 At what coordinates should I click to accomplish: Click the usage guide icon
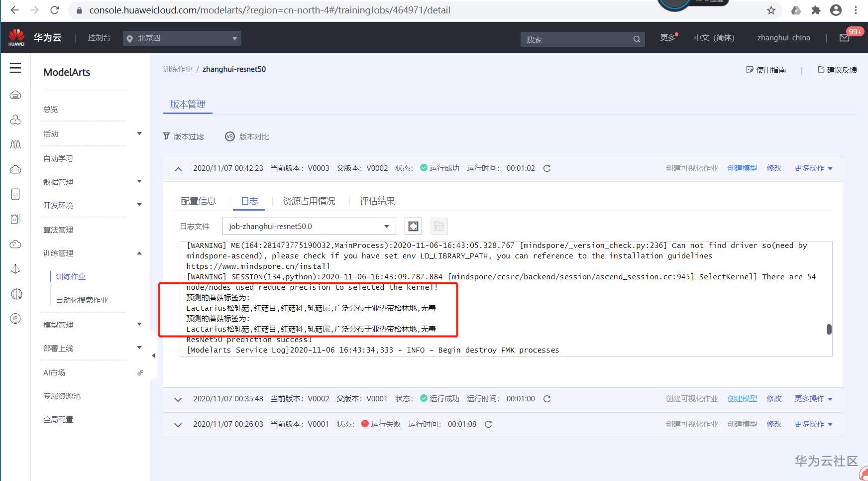(750, 70)
